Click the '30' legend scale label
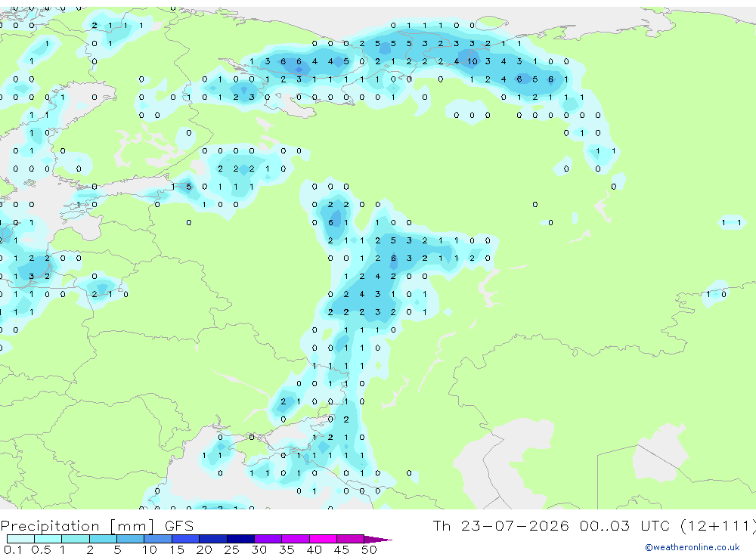Screen dimensions: 756x554 [259, 549]
